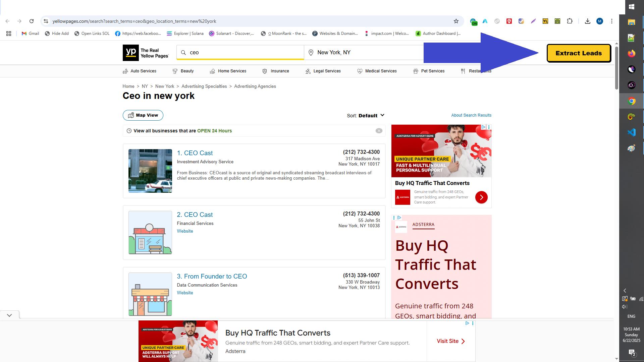
Task: Open the Insurance category
Action: click(x=280, y=71)
